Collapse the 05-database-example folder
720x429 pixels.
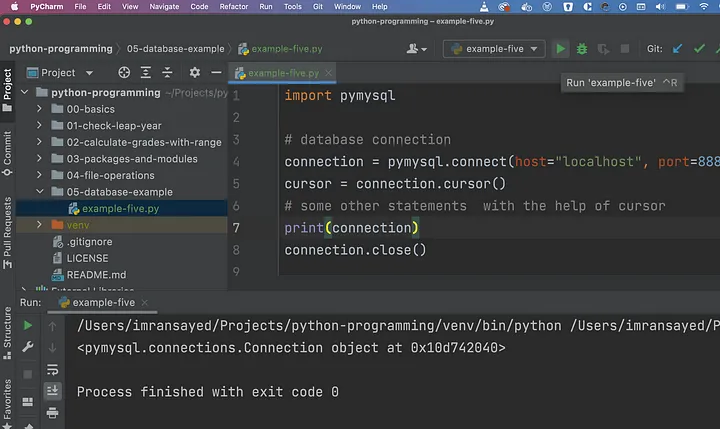click(x=39, y=192)
